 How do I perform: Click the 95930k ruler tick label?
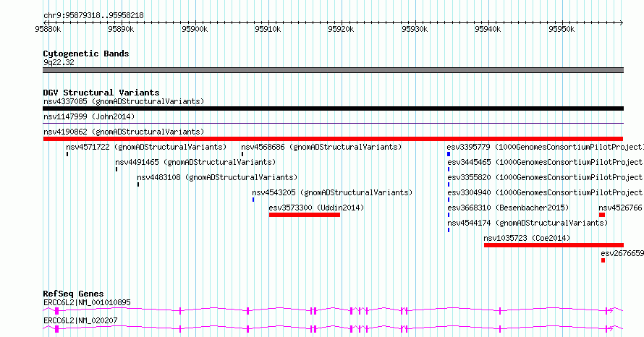tap(415, 29)
